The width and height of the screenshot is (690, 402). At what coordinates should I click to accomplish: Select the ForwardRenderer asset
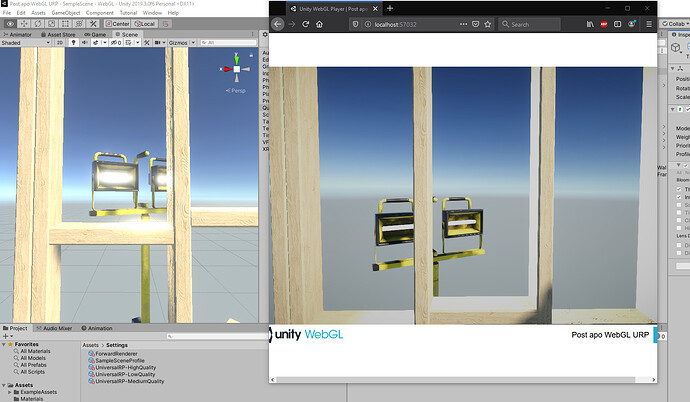113,354
